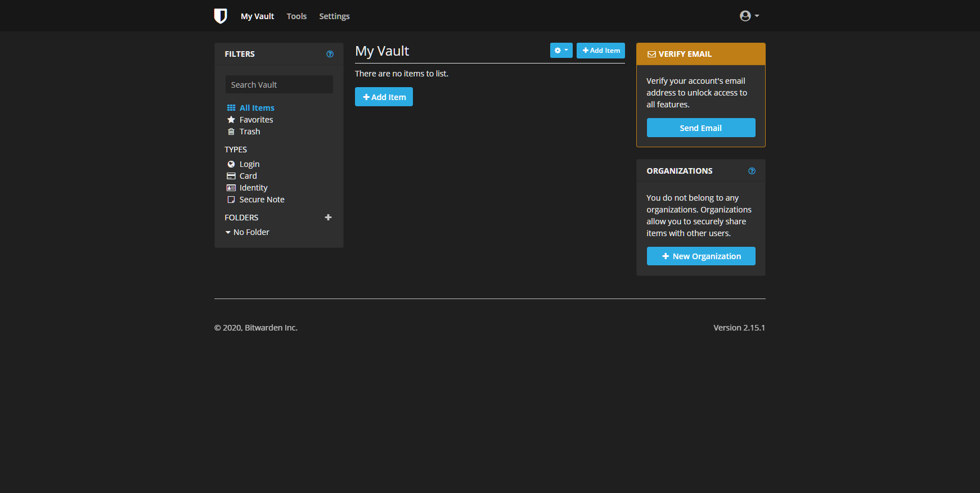The height and width of the screenshot is (493, 980).
Task: Open the Organizations help icon
Action: point(752,171)
